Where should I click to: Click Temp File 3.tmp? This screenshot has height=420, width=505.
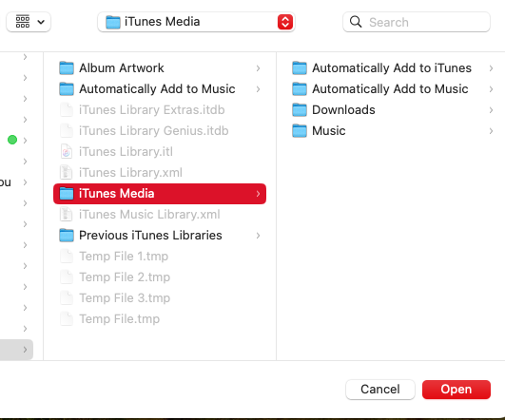160,298
